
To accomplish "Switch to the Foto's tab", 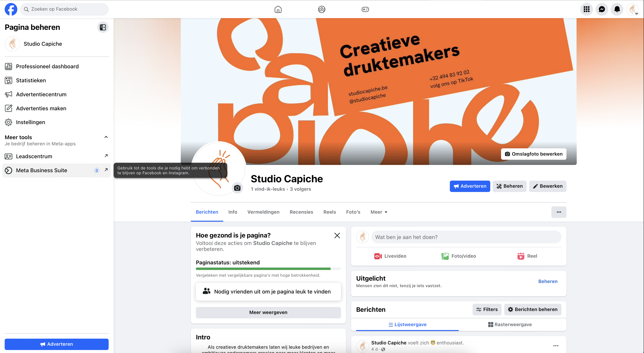I will pos(353,212).
